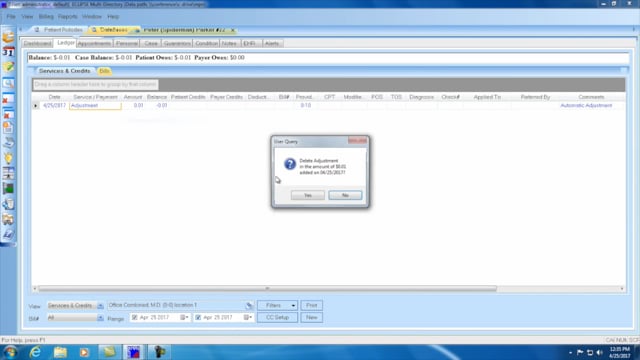Image resolution: width=640 pixels, height=360 pixels.
Task: Click the Service / Payment column header
Action: pyautogui.click(x=95, y=97)
